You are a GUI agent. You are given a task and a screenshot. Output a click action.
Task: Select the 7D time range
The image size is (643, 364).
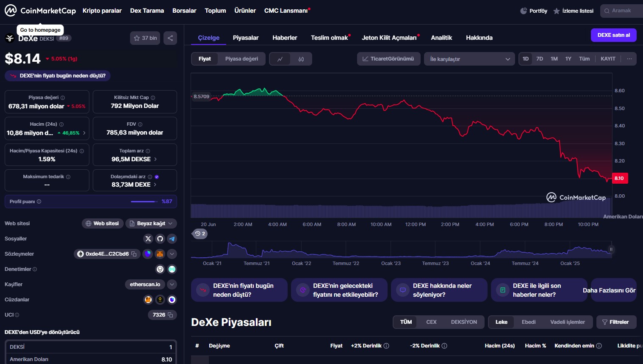point(540,59)
